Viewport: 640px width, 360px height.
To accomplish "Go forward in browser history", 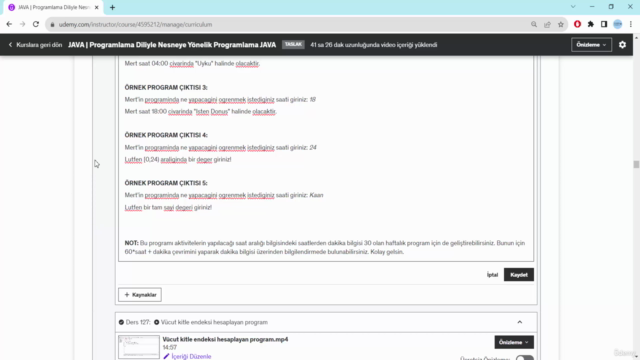I will click(22, 24).
